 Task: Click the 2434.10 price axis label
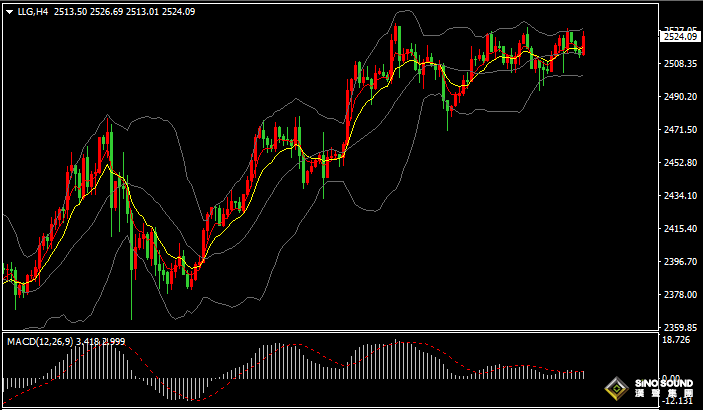pos(680,196)
